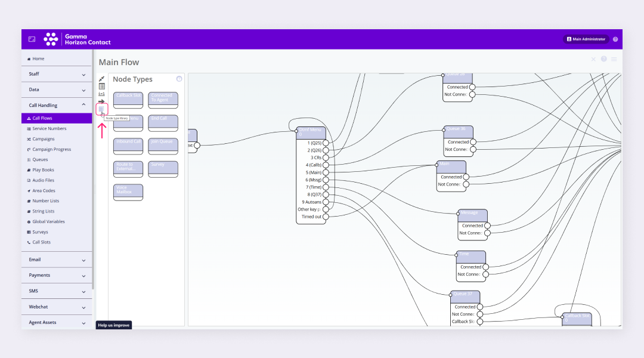This screenshot has height=358, width=644.
Task: Click Queue 36 Connected output port
Action: pyautogui.click(x=473, y=142)
